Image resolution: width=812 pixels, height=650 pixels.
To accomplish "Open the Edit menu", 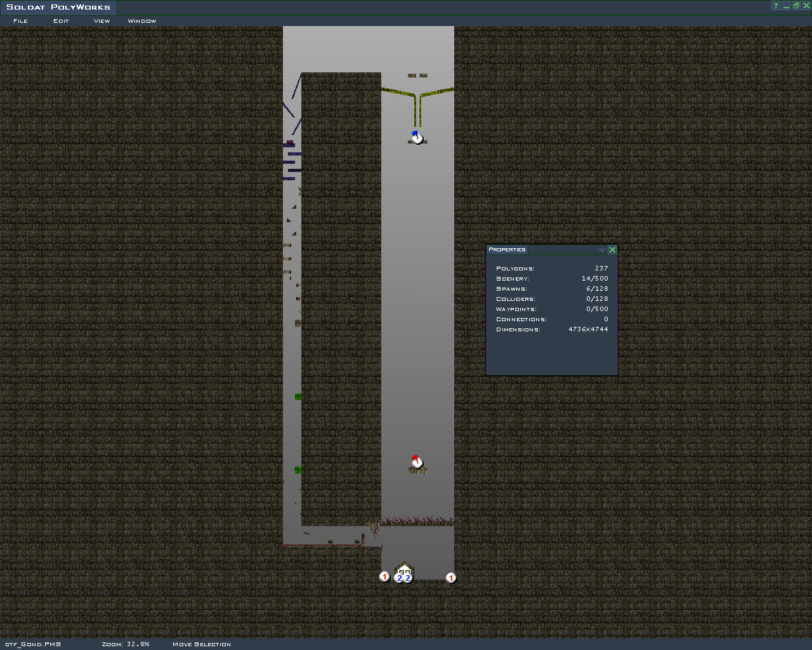I will pyautogui.click(x=61, y=21).
